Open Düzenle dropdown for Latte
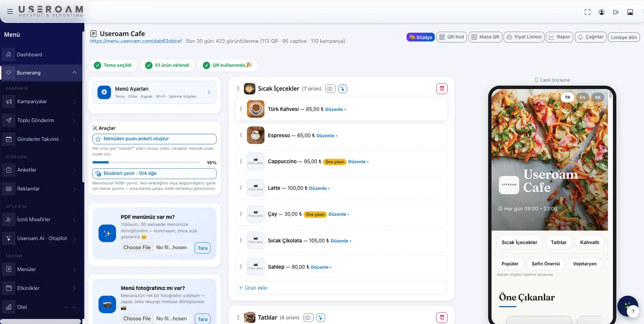644x324 pixels. pyautogui.click(x=319, y=188)
